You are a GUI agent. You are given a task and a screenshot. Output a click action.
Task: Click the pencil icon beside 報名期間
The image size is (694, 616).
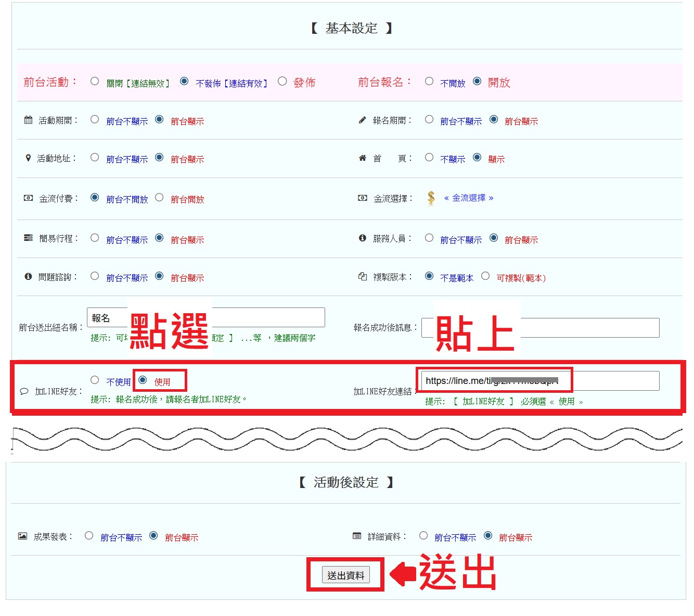[362, 120]
